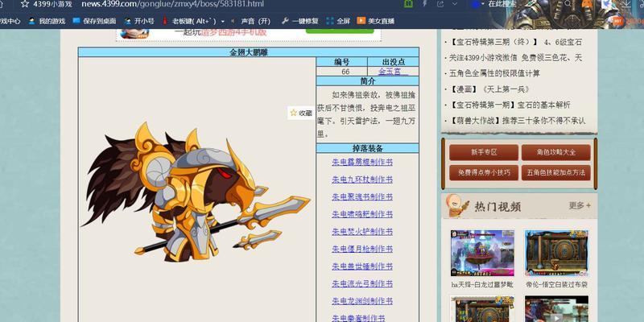Open 朱电啼鸣耙制作书 link
Viewport: 644px width, 322px height.
(x=362, y=214)
